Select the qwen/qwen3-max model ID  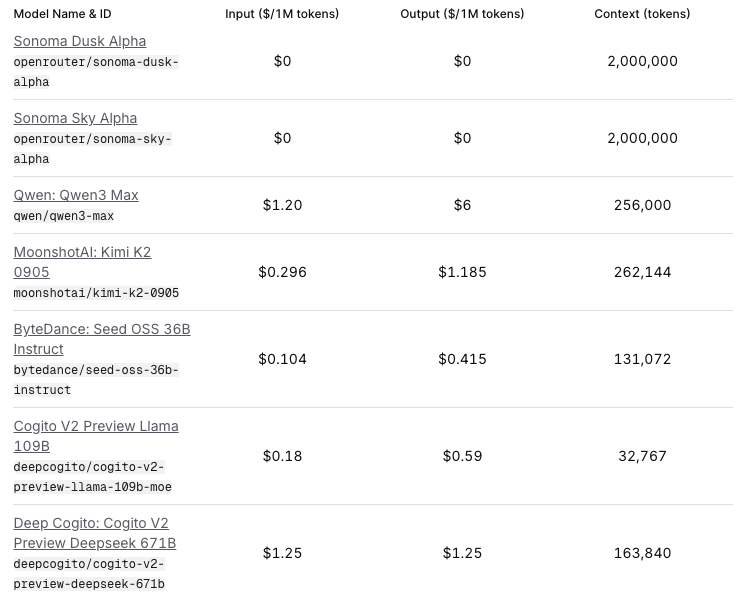point(63,216)
